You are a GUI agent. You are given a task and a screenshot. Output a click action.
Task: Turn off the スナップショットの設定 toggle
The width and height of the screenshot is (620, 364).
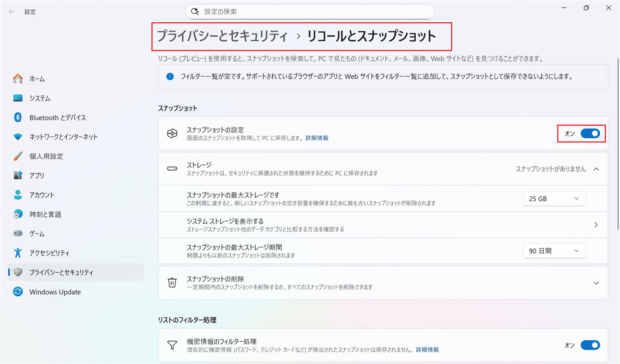coord(590,133)
